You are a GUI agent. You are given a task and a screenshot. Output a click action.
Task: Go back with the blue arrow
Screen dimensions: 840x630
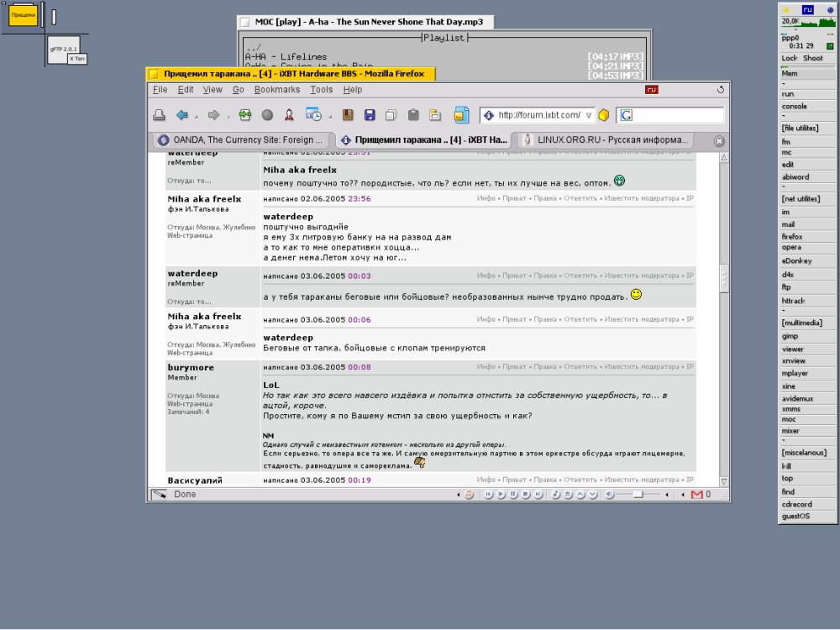point(182,115)
